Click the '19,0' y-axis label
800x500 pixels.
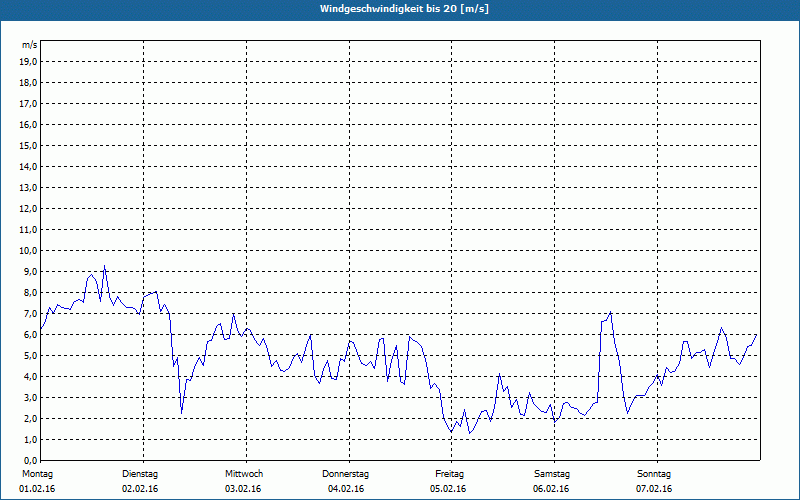pyautogui.click(x=29, y=62)
